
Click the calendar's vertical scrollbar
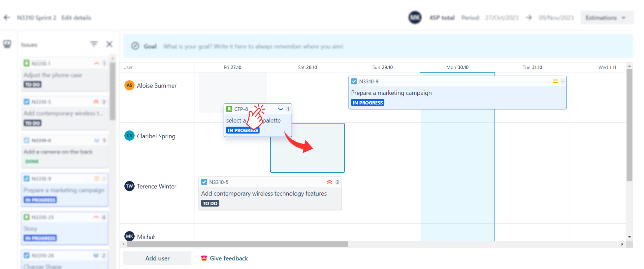[630, 125]
